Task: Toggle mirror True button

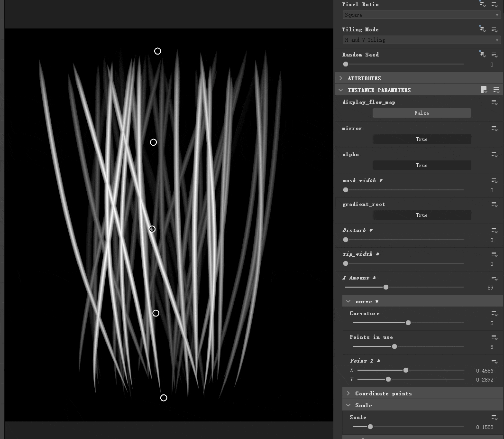Action: 422,139
